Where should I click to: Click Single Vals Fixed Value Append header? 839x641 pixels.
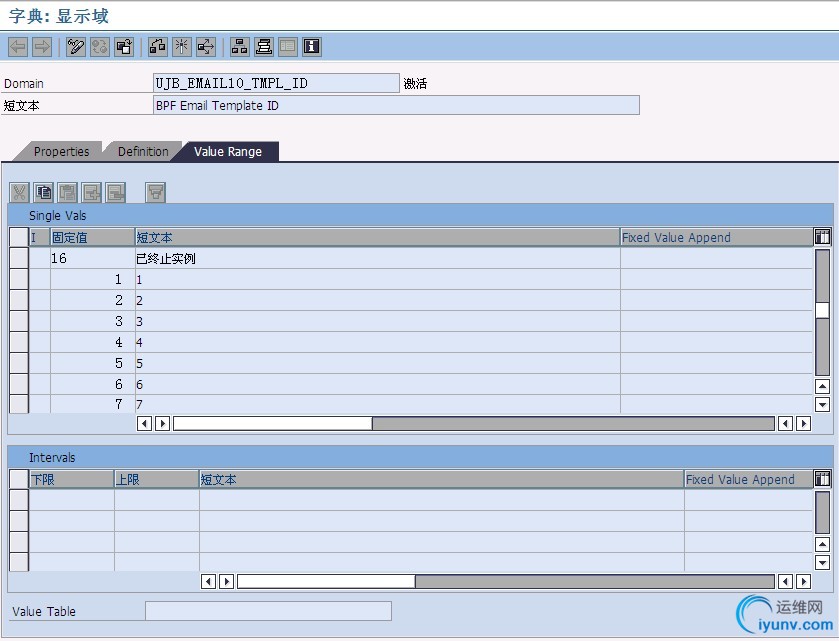716,237
